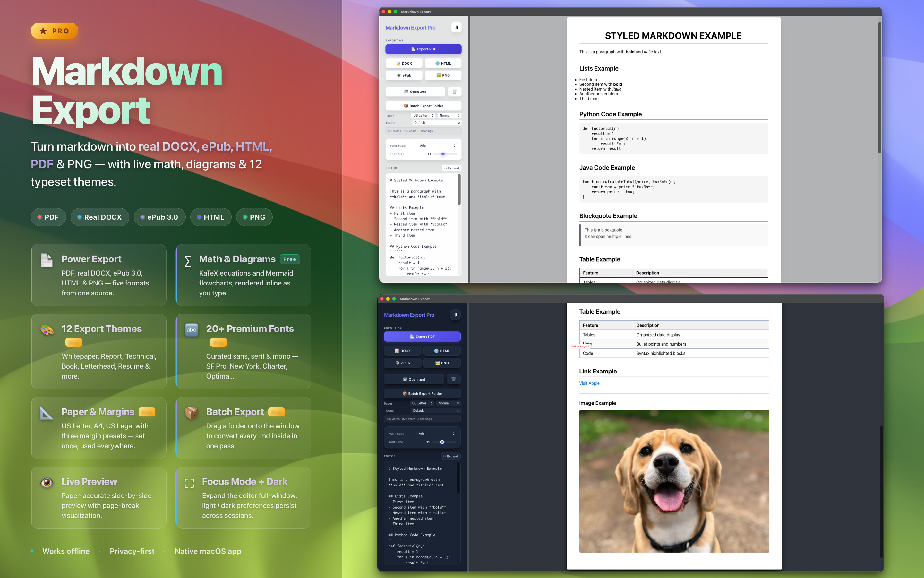This screenshot has height=578, width=924.
Task: Click 'Privacy-first' footer text
Action: 132,551
